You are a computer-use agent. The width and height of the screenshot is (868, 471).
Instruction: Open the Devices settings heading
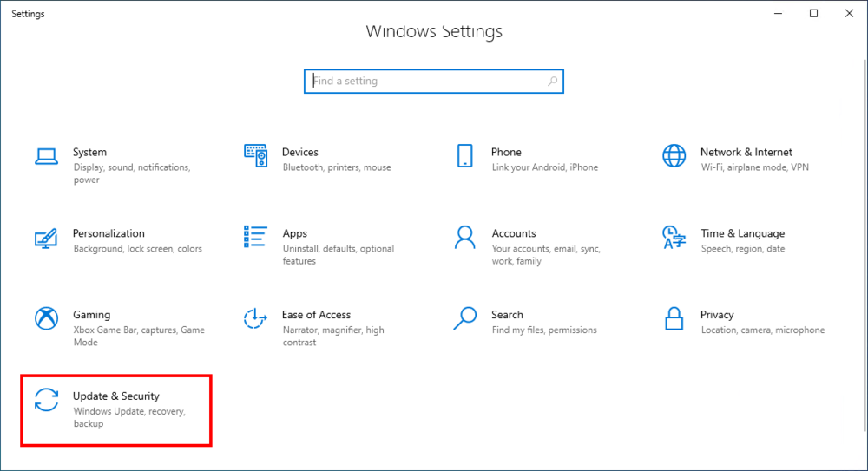[300, 152]
